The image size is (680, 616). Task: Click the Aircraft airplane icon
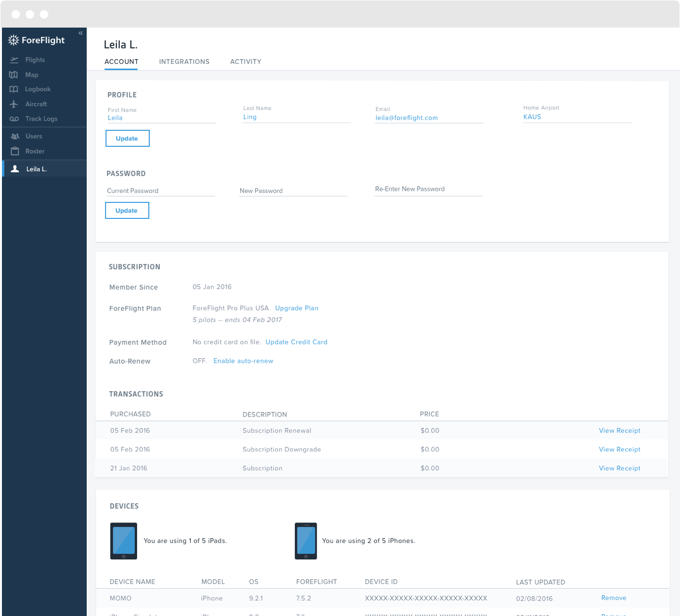[x=14, y=104]
